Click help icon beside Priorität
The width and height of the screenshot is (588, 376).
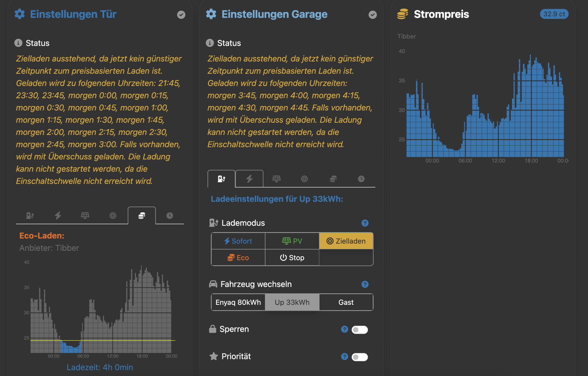coord(344,356)
